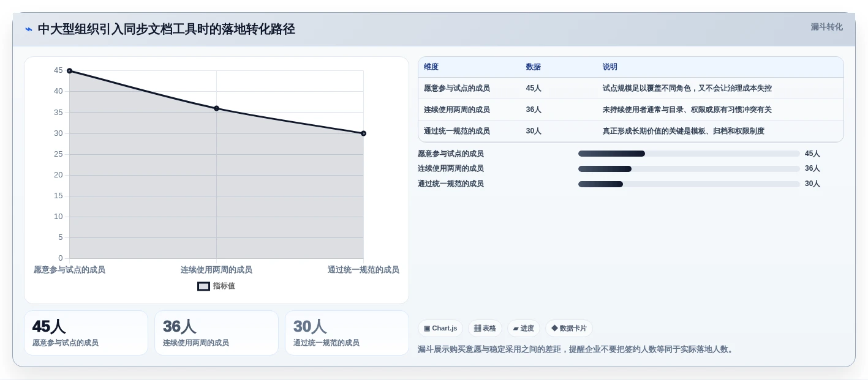This screenshot has width=868, height=380.
Task: Click progress label 连续使用两周的成员
Action: coord(451,169)
